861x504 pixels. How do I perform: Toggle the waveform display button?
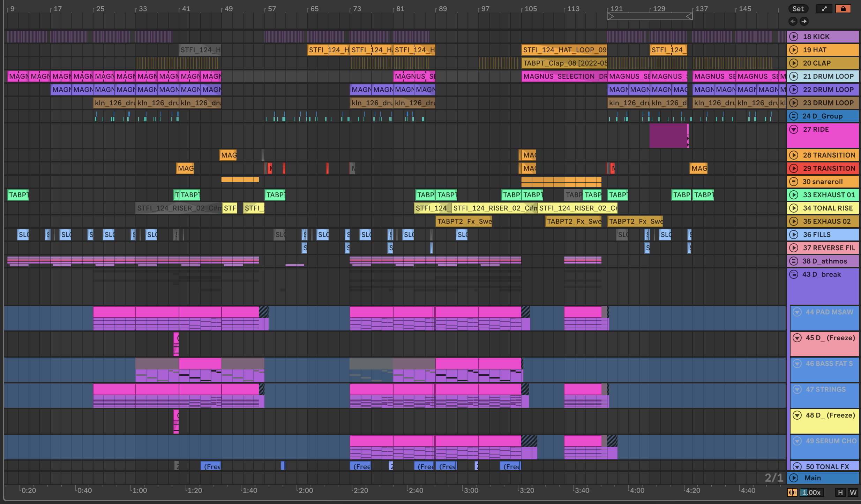(792, 492)
